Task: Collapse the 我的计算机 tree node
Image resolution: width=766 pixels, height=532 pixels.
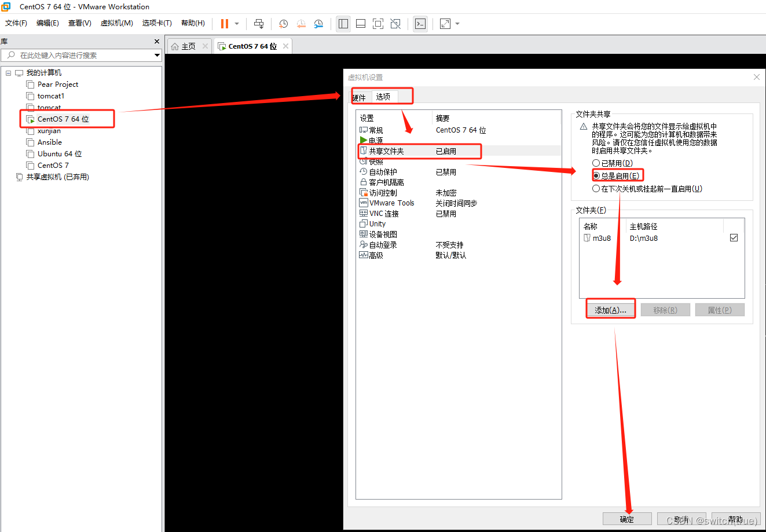Action: point(8,72)
